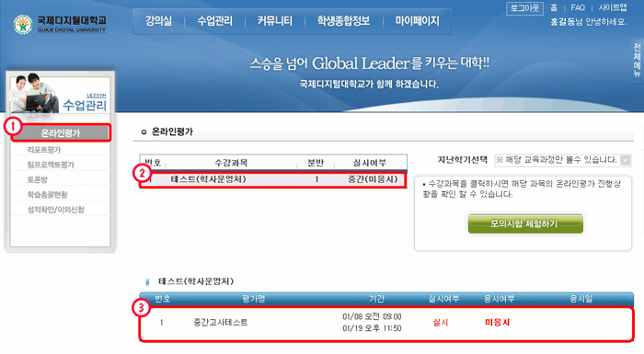Click the 중간(미응시) status cell

[373, 179]
